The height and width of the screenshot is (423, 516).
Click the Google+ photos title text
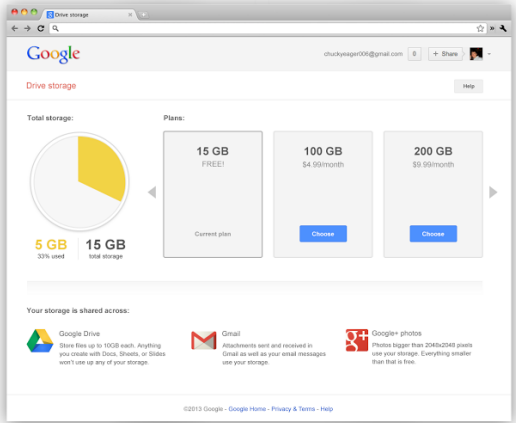click(x=397, y=333)
